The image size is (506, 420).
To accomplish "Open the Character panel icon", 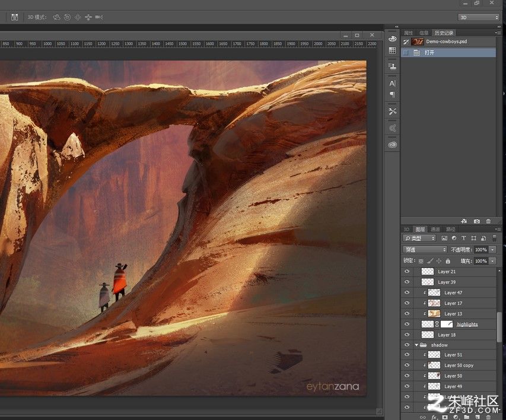I will point(393,83).
